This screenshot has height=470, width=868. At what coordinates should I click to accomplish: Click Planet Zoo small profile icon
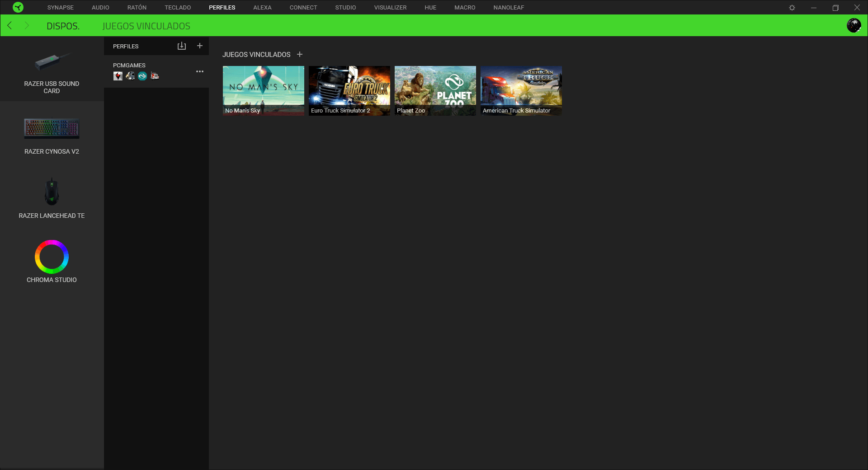pos(142,76)
